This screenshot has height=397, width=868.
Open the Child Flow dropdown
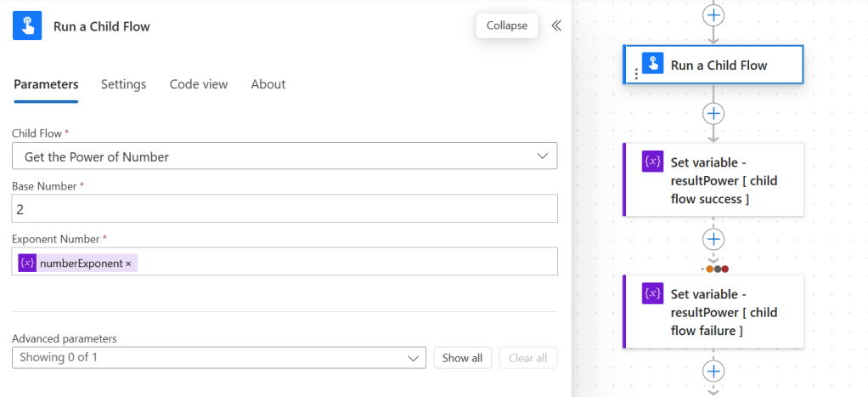tap(285, 156)
